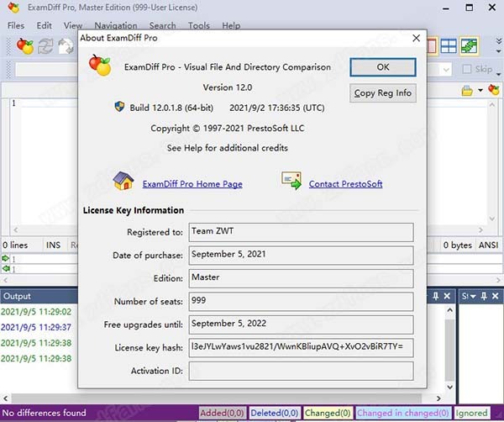Image resolution: width=504 pixels, height=422 pixels.
Task: Open the Files menu
Action: point(16,25)
